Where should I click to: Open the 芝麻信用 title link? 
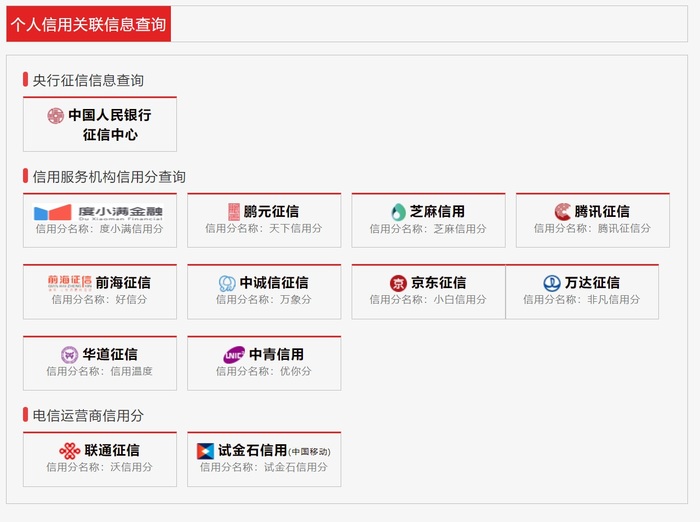click(x=437, y=211)
